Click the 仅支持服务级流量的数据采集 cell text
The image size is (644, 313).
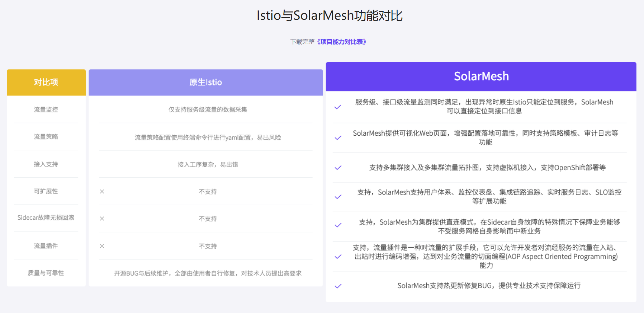click(x=208, y=110)
